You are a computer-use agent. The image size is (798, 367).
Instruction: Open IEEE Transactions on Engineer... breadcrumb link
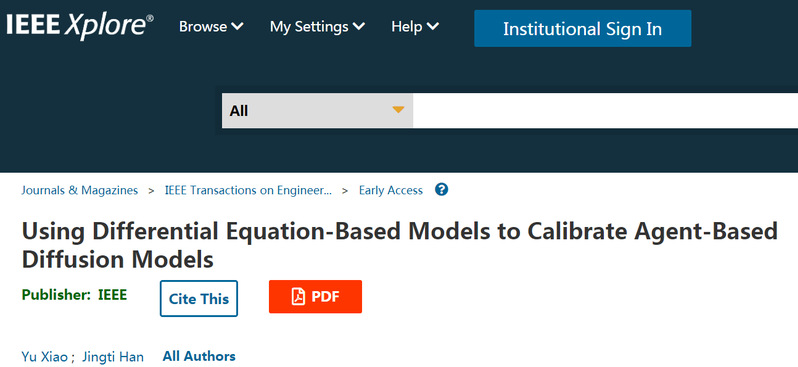(x=248, y=190)
